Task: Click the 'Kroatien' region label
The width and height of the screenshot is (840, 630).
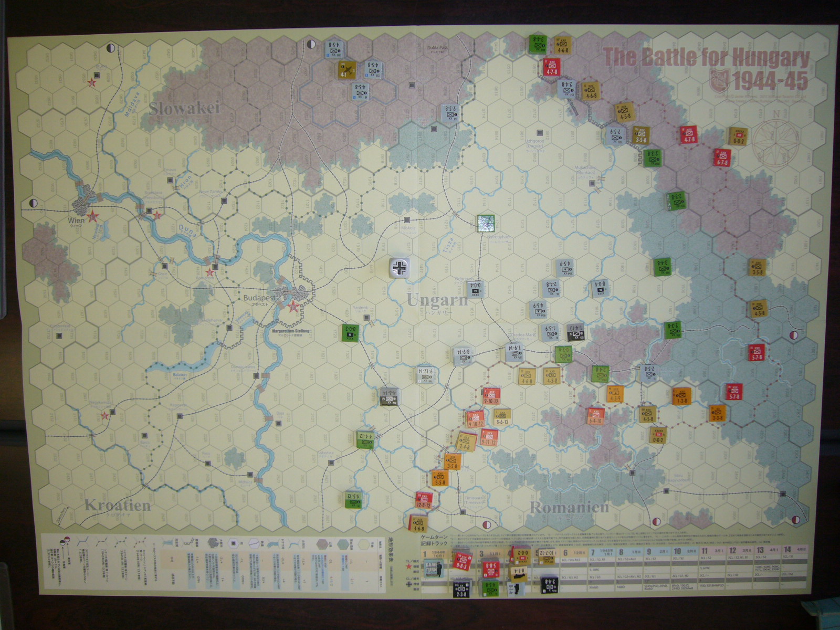Action: click(x=118, y=505)
